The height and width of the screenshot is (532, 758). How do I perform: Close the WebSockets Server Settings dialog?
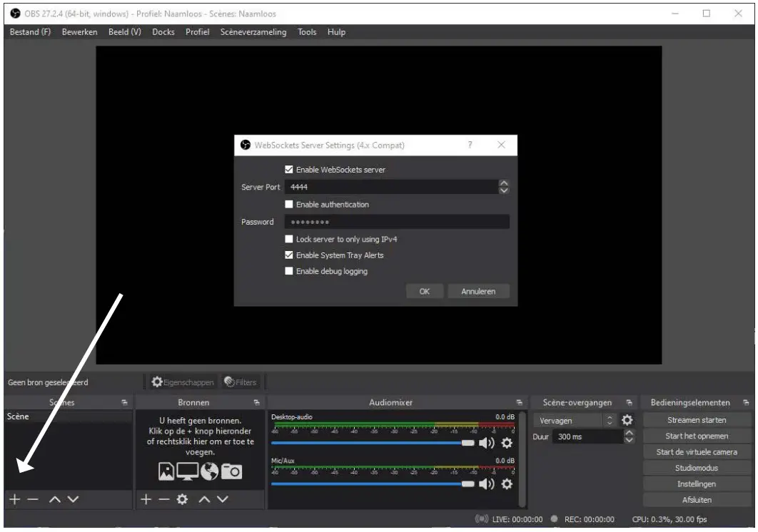pos(501,145)
